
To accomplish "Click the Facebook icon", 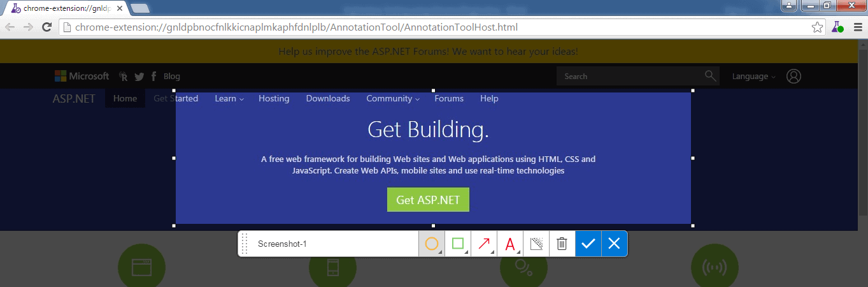I will [153, 77].
